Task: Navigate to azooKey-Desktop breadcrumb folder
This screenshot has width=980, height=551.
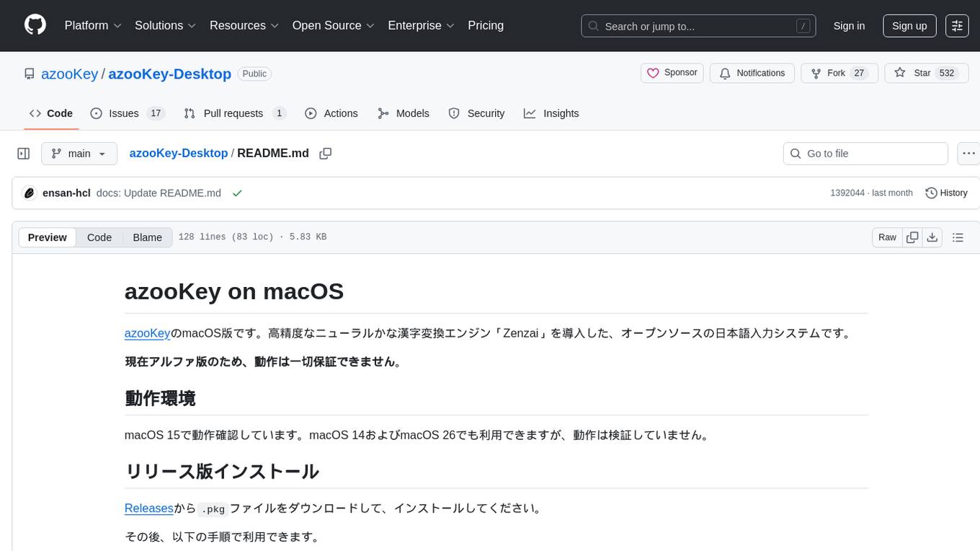Action: coord(179,153)
